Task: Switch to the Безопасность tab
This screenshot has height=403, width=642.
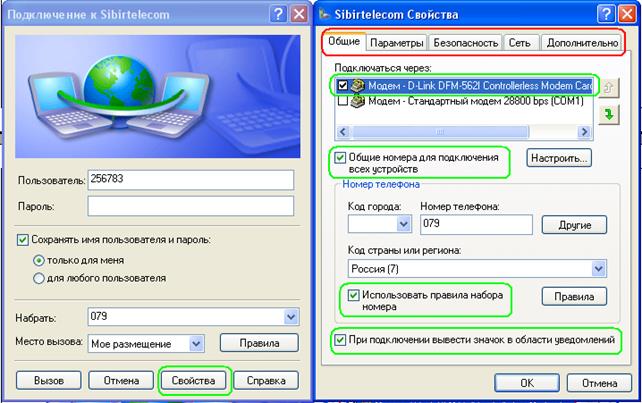Action: coord(466,43)
